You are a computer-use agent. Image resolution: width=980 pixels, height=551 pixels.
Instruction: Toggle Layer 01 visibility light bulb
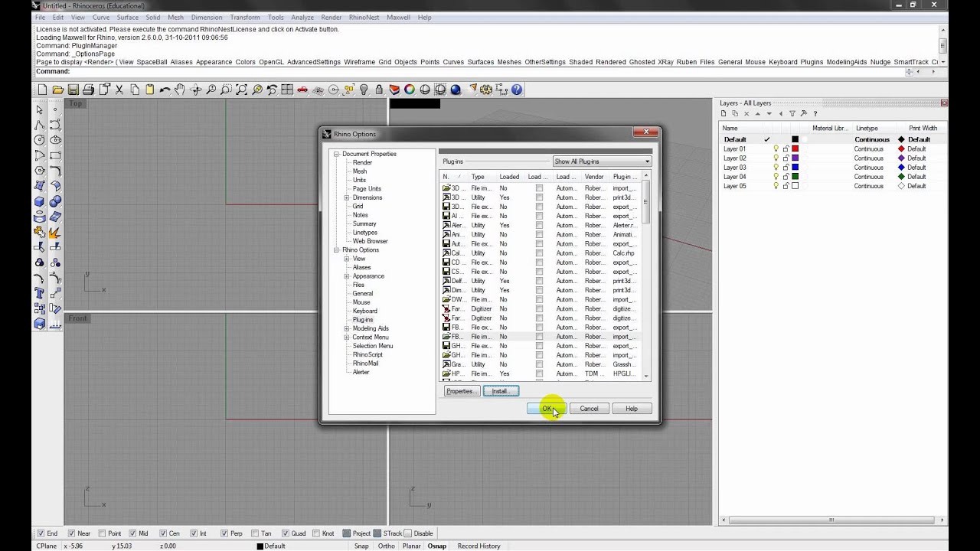click(776, 148)
